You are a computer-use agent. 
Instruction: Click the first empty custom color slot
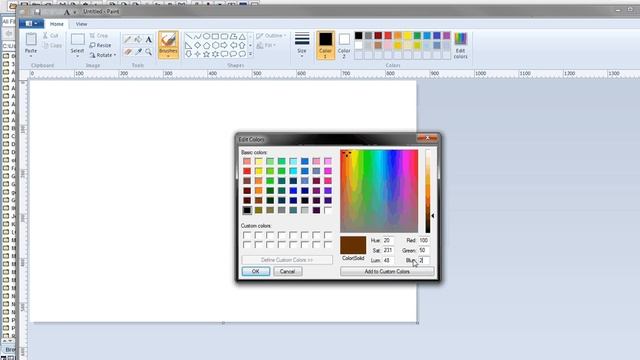pyautogui.click(x=247, y=235)
